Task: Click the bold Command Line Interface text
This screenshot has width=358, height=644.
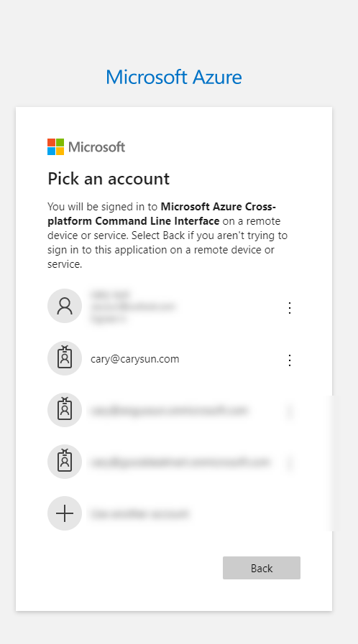Action: tap(157, 221)
